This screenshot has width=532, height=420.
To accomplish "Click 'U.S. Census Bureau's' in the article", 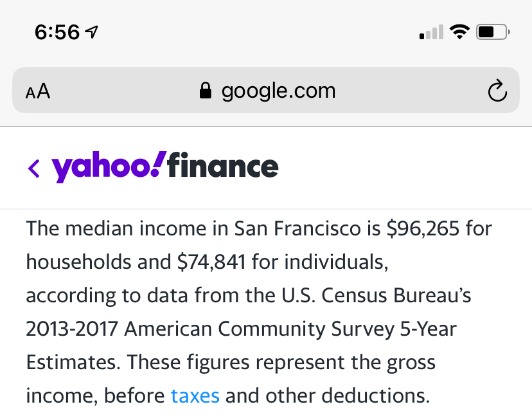I will pos(377,295).
